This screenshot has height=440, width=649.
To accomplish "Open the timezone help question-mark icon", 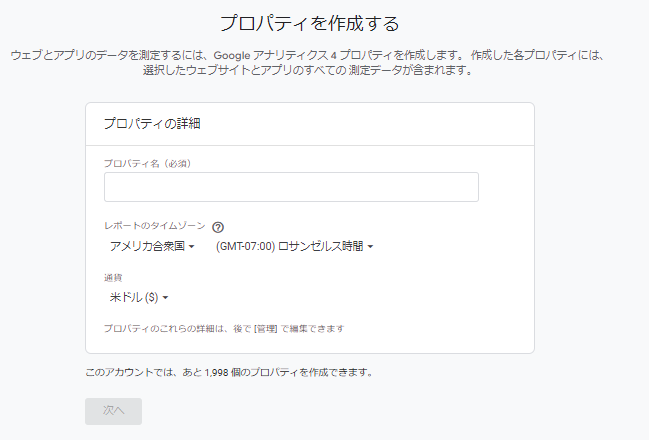I will coord(218,227).
